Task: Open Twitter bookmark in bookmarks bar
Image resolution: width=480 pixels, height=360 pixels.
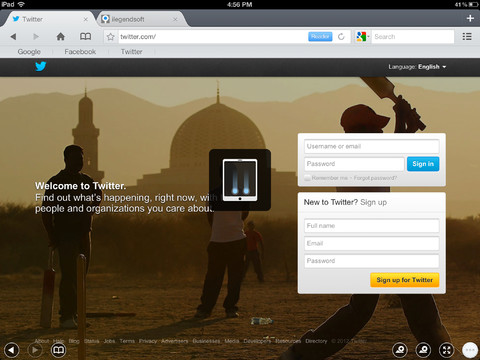Action: tap(131, 52)
